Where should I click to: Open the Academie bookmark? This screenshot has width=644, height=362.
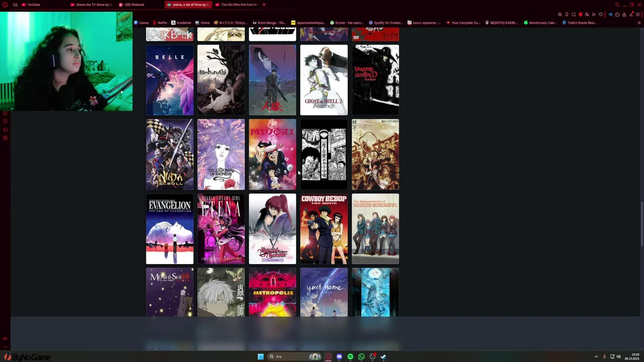click(181, 23)
